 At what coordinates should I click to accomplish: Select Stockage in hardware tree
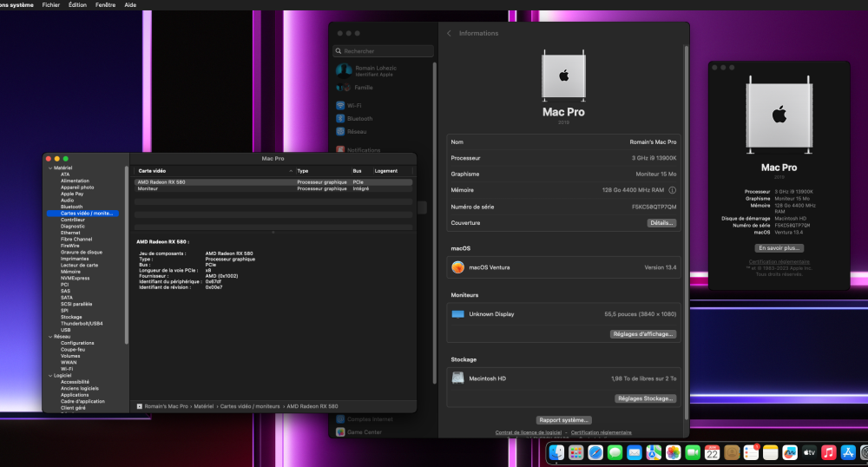71,317
